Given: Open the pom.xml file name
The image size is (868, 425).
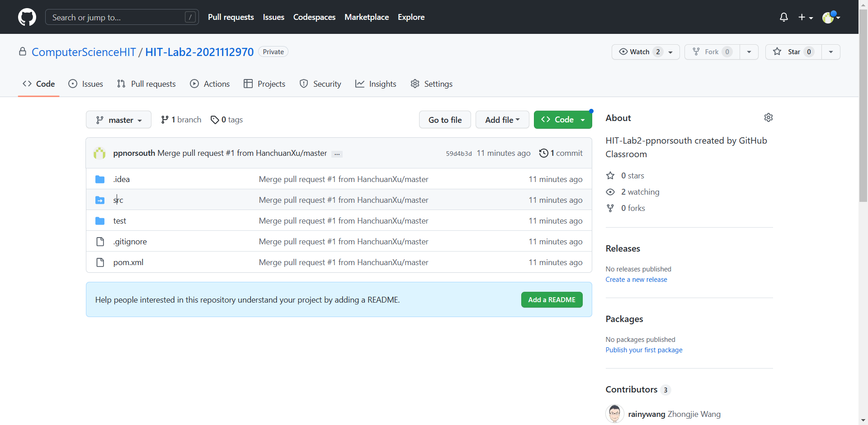Looking at the screenshot, I should coord(128,262).
